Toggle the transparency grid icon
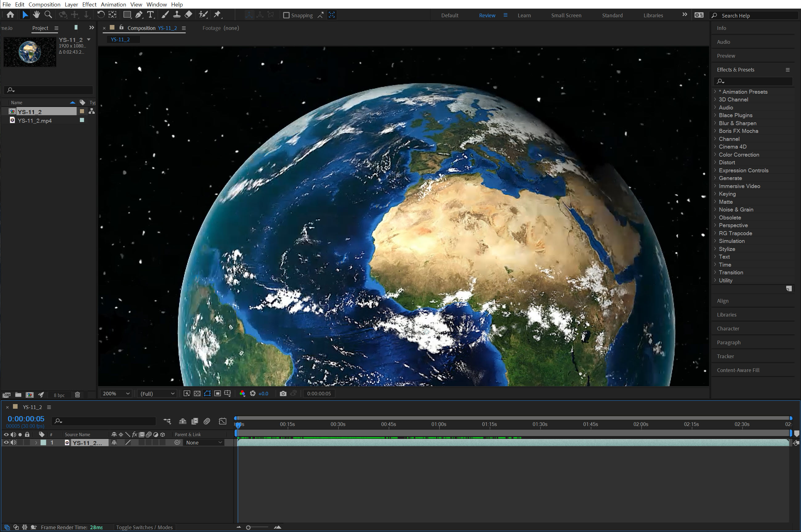801x532 pixels. coord(197,394)
